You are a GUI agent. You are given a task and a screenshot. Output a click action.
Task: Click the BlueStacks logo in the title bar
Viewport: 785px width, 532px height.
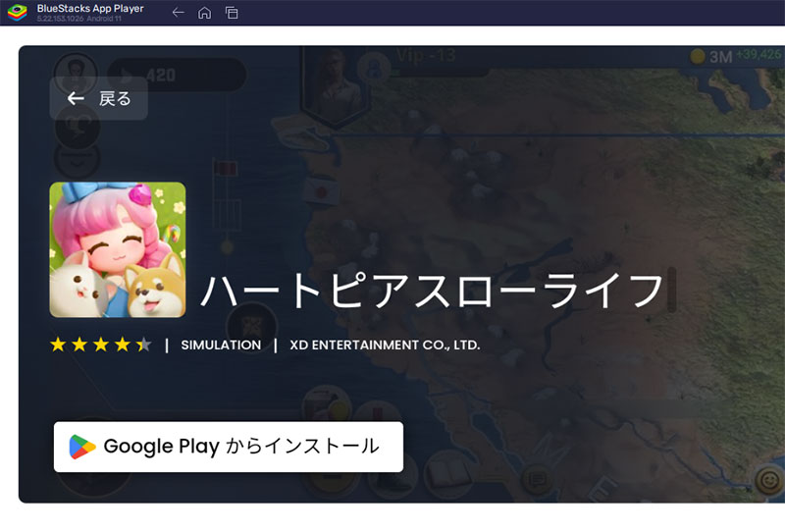click(17, 12)
